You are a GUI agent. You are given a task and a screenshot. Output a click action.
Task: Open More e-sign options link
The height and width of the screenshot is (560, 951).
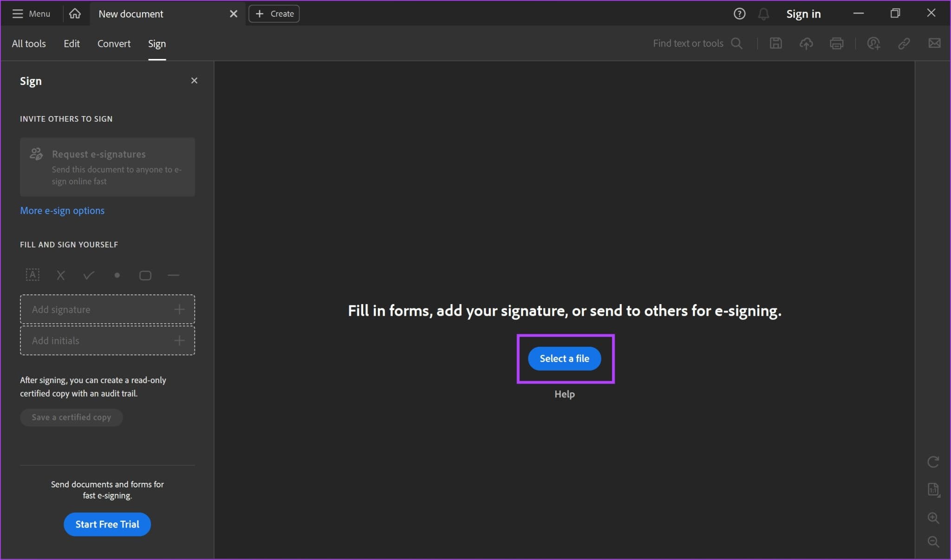pos(62,210)
